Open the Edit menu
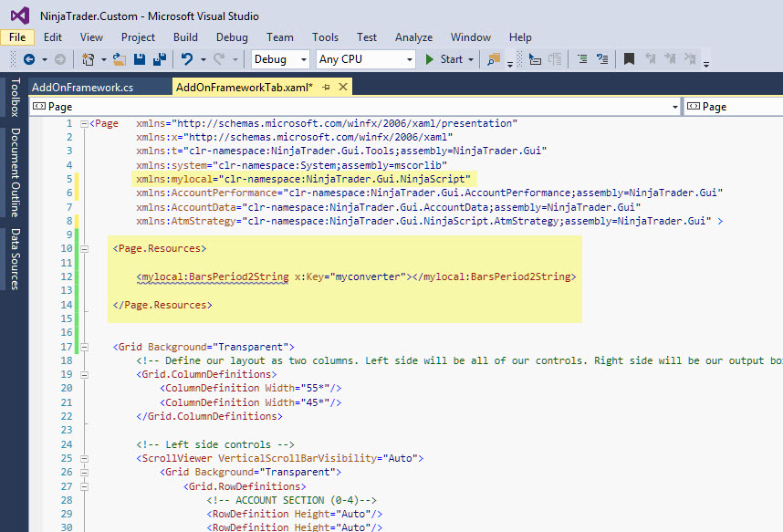Image resolution: width=783 pixels, height=532 pixels. pyautogui.click(x=52, y=37)
